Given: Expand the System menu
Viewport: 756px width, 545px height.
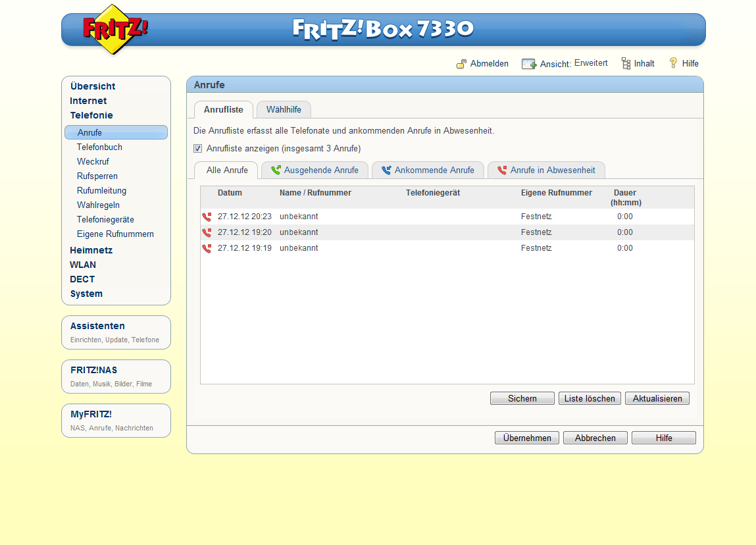Looking at the screenshot, I should coord(86,294).
